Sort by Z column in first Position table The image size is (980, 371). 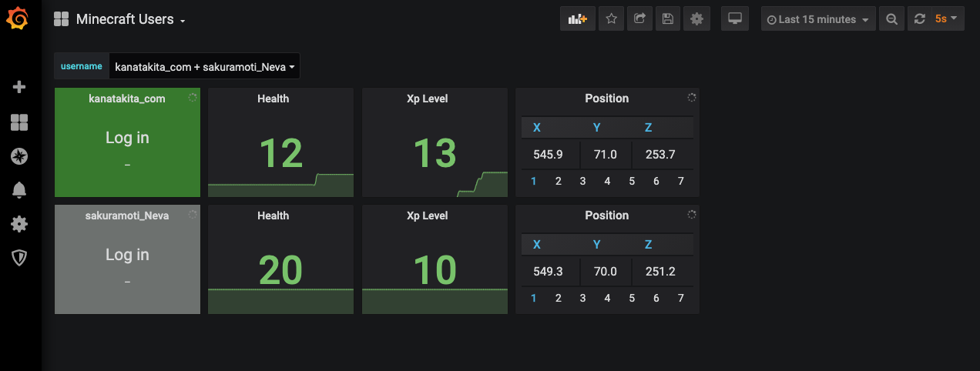coord(649,128)
